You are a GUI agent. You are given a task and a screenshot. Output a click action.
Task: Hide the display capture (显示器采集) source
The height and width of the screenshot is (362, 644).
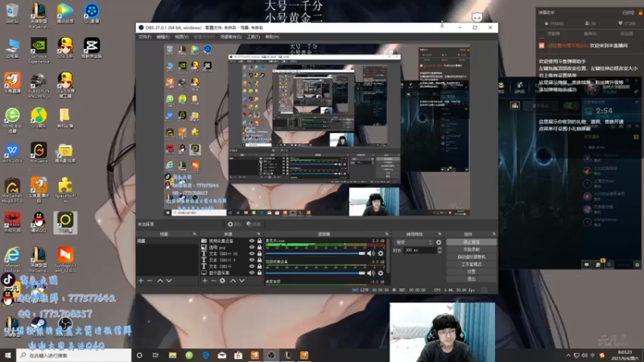click(252, 273)
